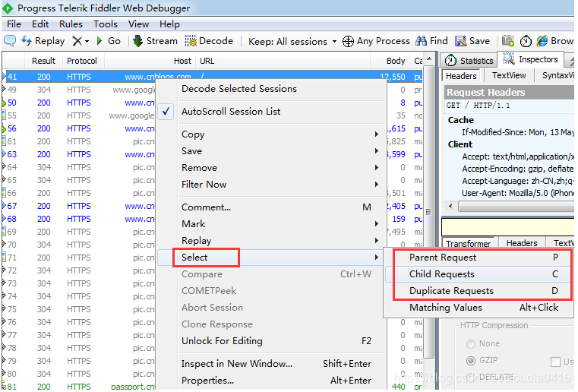Toggle AutoScroll Session List checkmark

tap(166, 112)
